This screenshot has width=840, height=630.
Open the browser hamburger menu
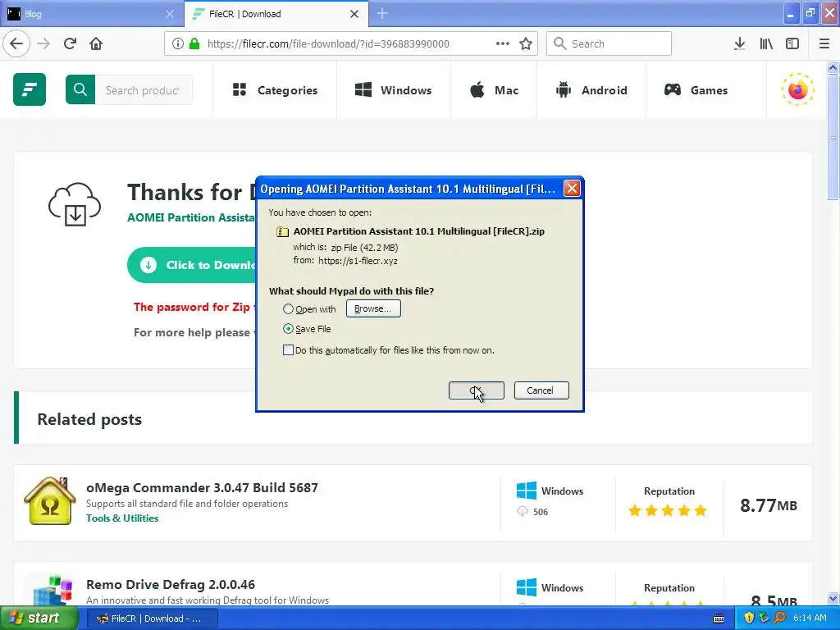[824, 43]
